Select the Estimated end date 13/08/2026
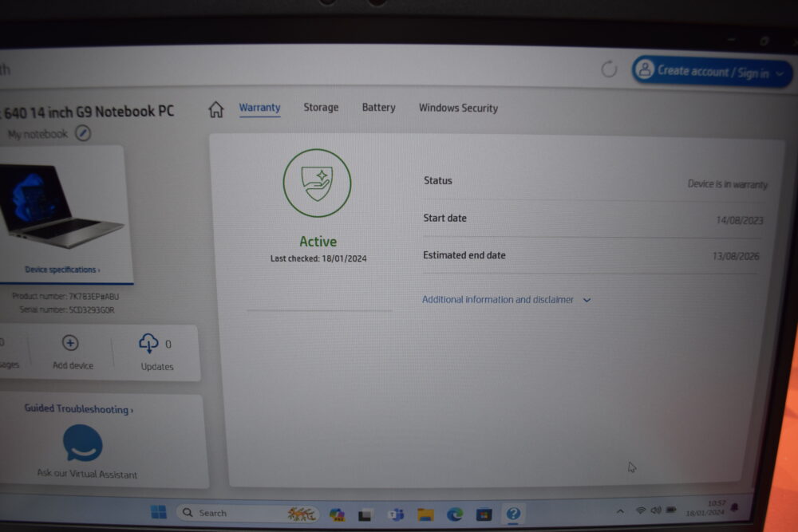Image resolution: width=798 pixels, height=532 pixels. click(x=736, y=256)
